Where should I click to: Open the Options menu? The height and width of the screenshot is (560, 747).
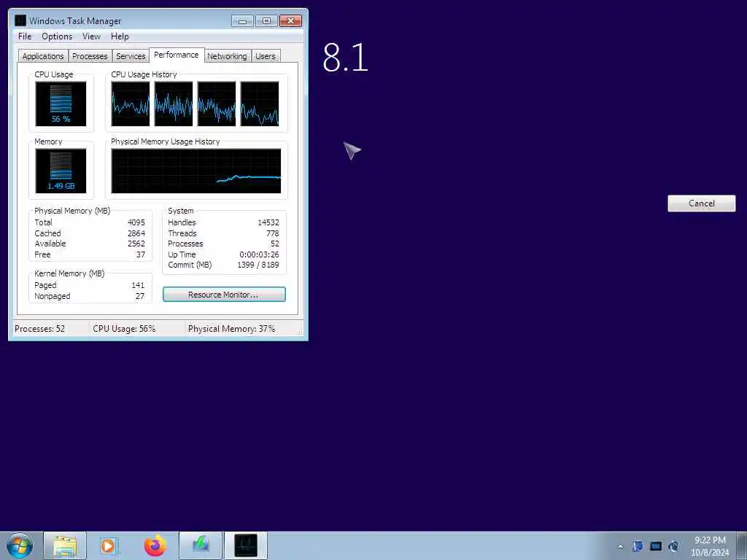click(57, 36)
